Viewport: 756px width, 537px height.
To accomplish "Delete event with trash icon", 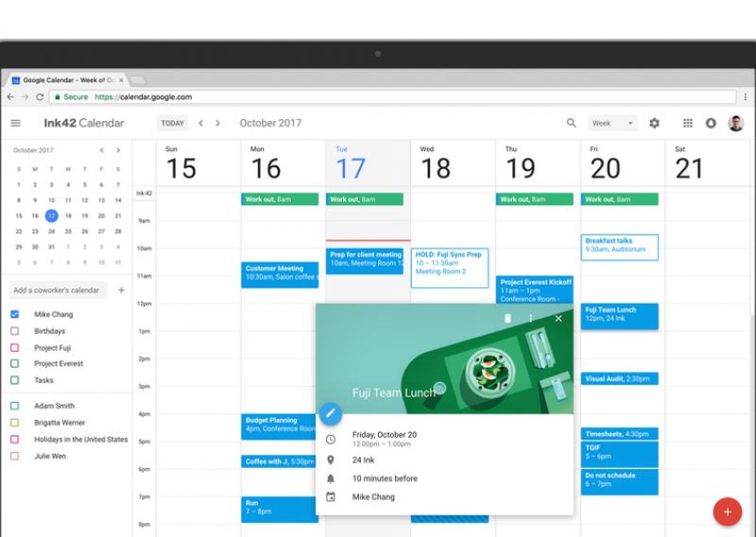I will click(x=507, y=319).
